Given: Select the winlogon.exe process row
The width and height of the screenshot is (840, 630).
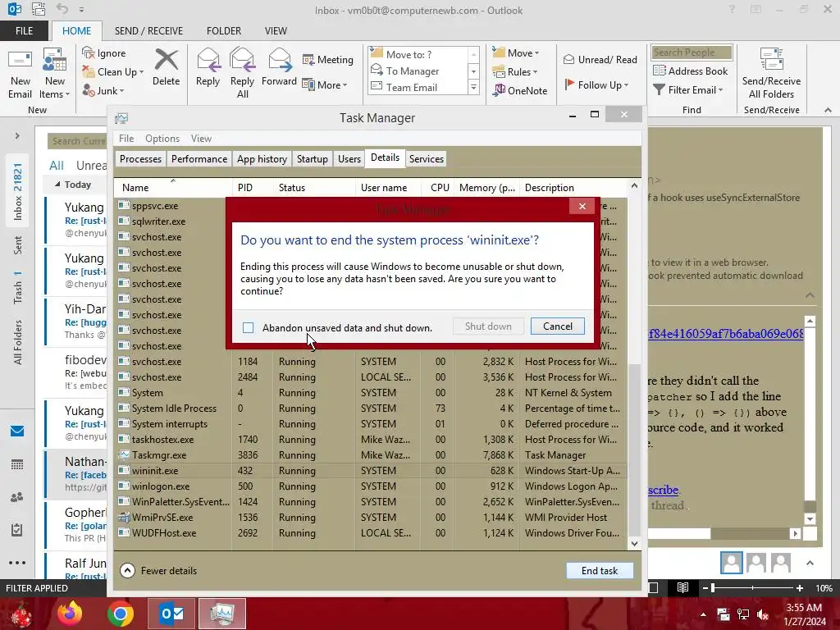Looking at the screenshot, I should (x=370, y=486).
